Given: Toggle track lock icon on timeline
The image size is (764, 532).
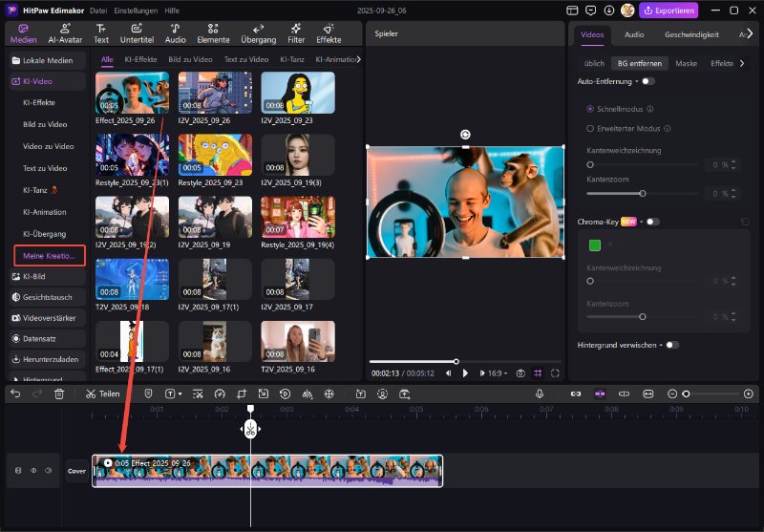Looking at the screenshot, I should (x=18, y=471).
